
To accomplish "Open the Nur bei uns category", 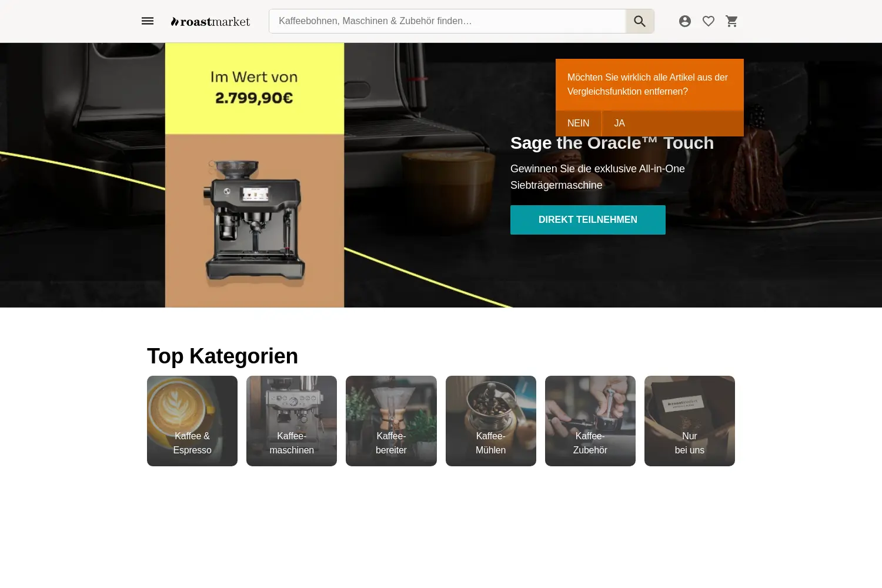I will [690, 421].
